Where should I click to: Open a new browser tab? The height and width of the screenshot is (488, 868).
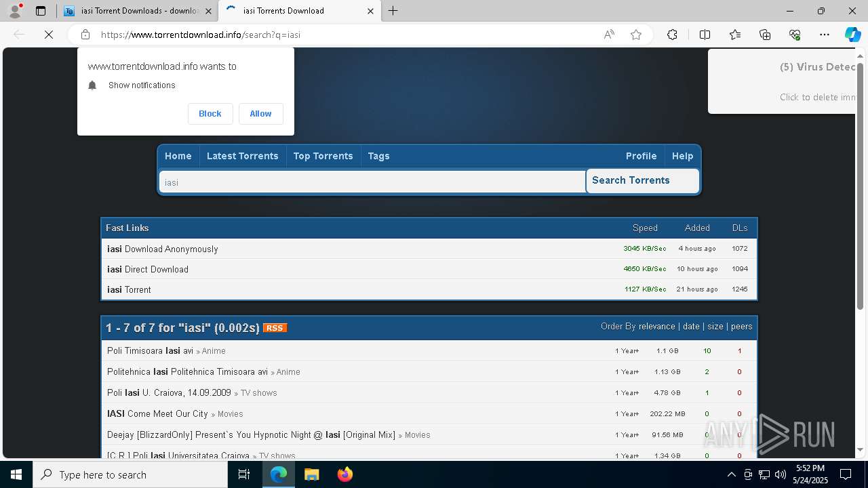(393, 11)
